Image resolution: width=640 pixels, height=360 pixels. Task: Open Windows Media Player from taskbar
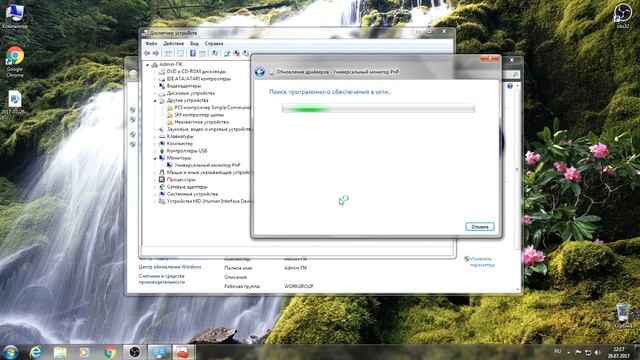point(84,352)
